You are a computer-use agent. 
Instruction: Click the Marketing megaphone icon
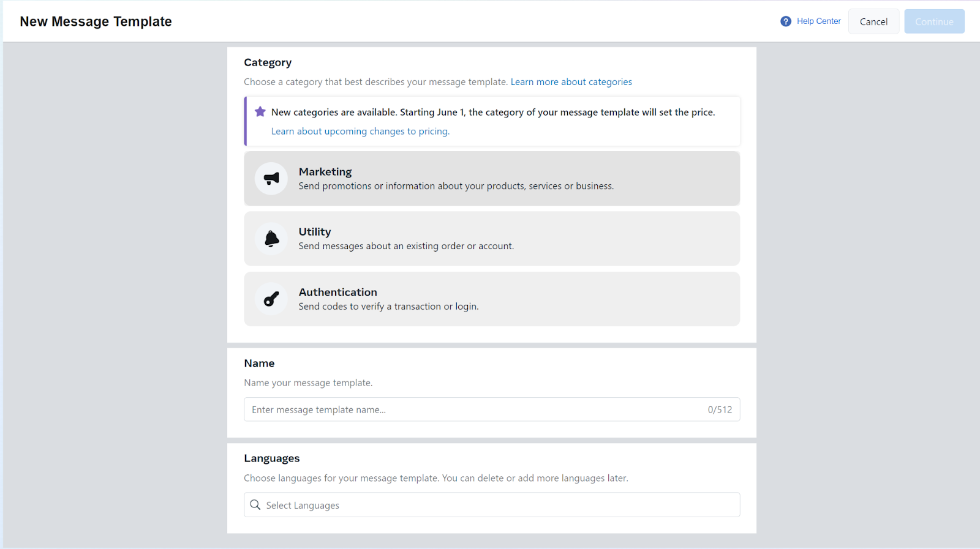click(x=271, y=179)
